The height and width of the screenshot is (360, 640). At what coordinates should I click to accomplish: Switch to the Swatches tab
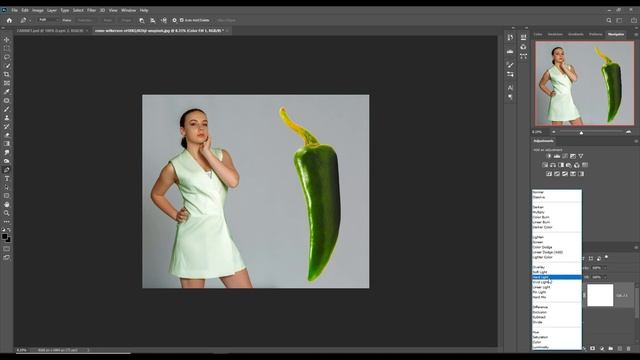[x=555, y=34]
